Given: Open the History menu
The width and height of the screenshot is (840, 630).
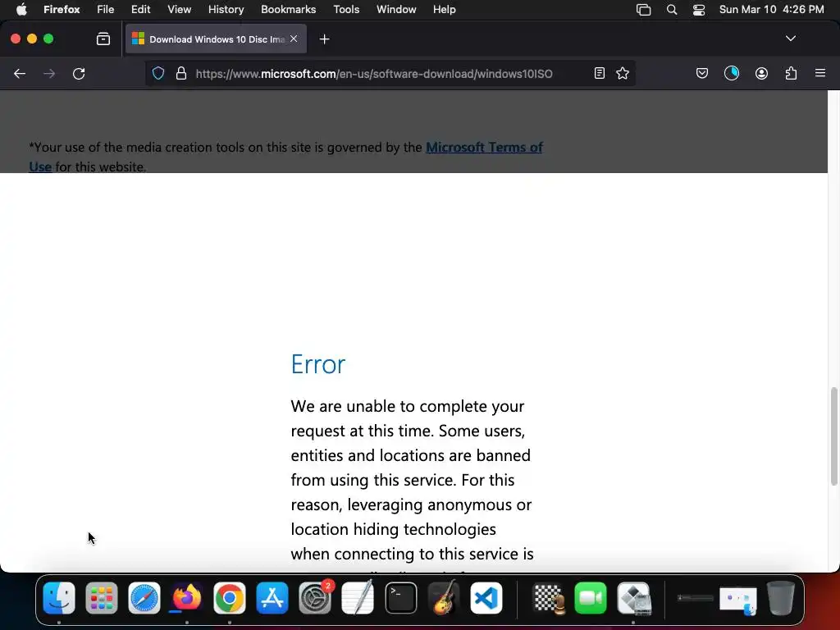Looking at the screenshot, I should pyautogui.click(x=226, y=10).
